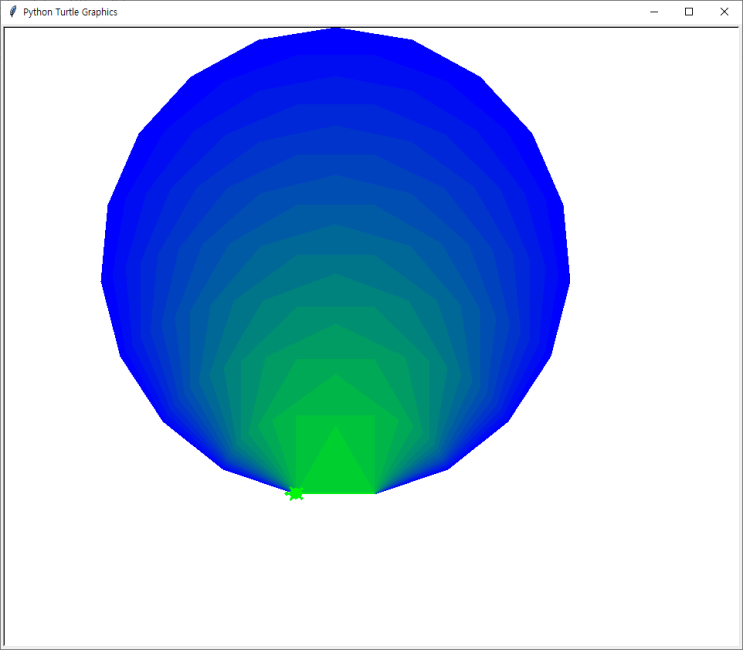Click the topmost vertex of the blue polygon
This screenshot has width=743, height=650.
point(336,29)
